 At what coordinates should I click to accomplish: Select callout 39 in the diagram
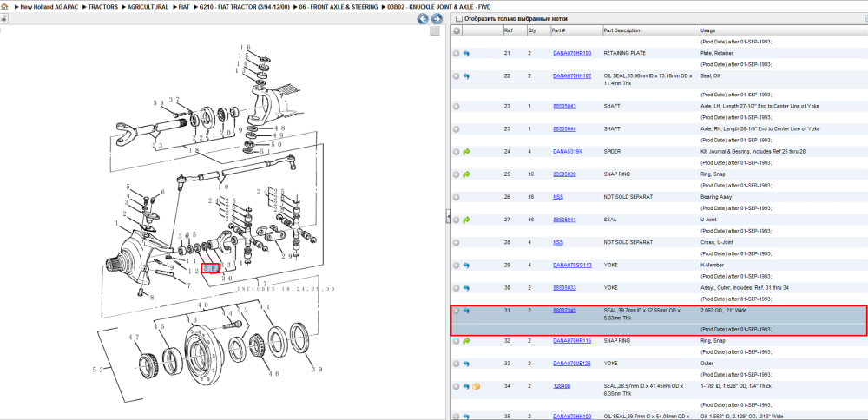[316, 369]
